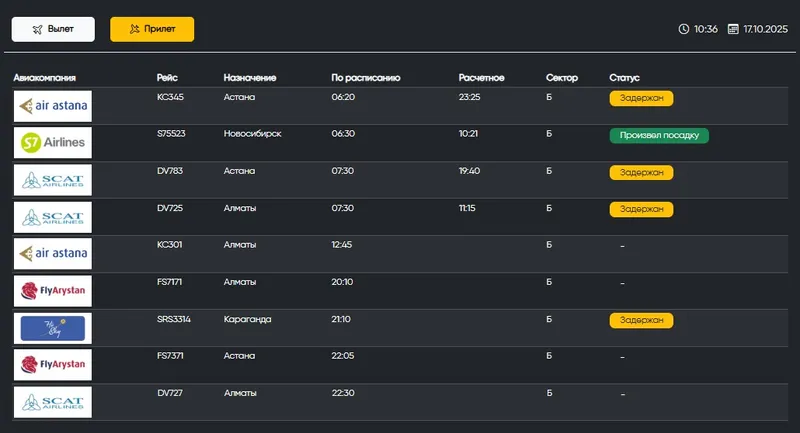The width and height of the screenshot is (800, 433).
Task: Click Задержан badge for flight DV725
Action: (x=641, y=209)
